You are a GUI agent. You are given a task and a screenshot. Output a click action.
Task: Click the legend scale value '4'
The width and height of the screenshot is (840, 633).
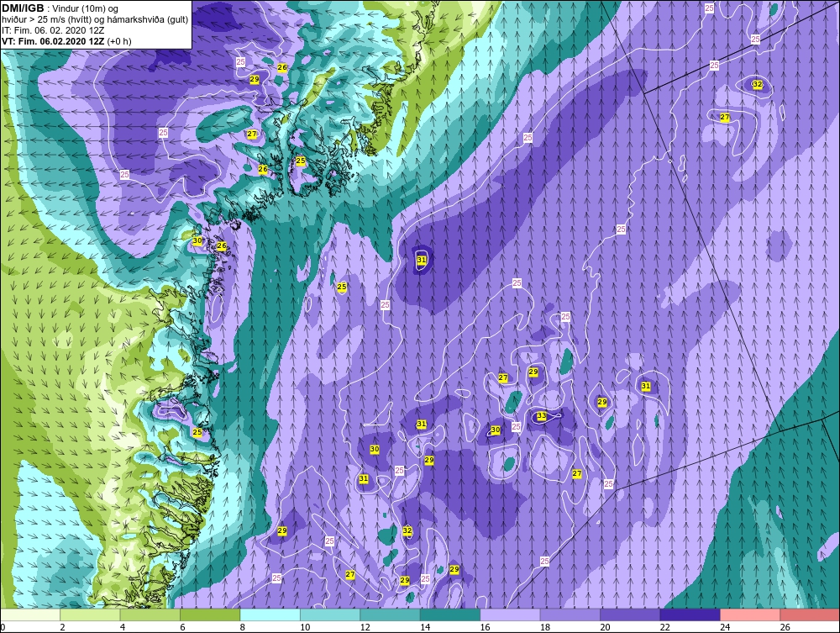123,627
